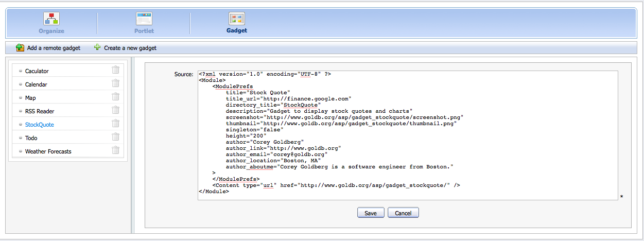Cancel editing the gadget source
This screenshot has height=241, width=644.
pos(403,213)
